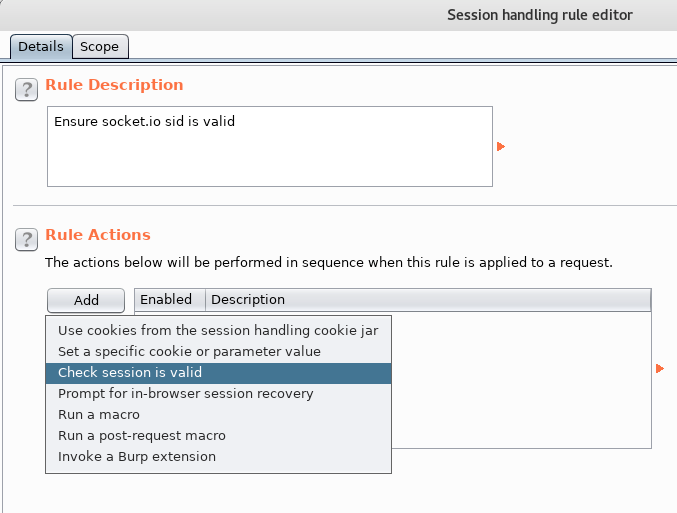Click inside the rule description text box
Image resolution: width=677 pixels, height=513 pixels.
pyautogui.click(x=270, y=146)
